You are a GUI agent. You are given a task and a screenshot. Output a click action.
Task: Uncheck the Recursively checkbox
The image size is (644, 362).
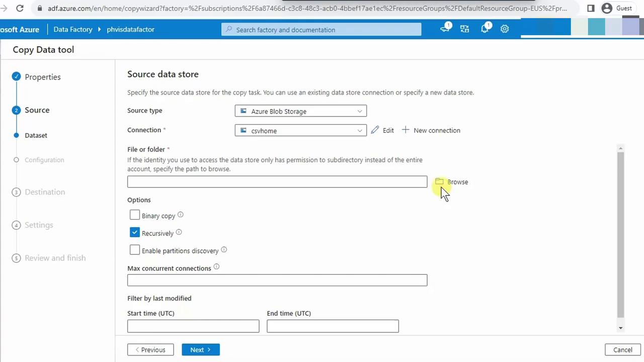(134, 232)
